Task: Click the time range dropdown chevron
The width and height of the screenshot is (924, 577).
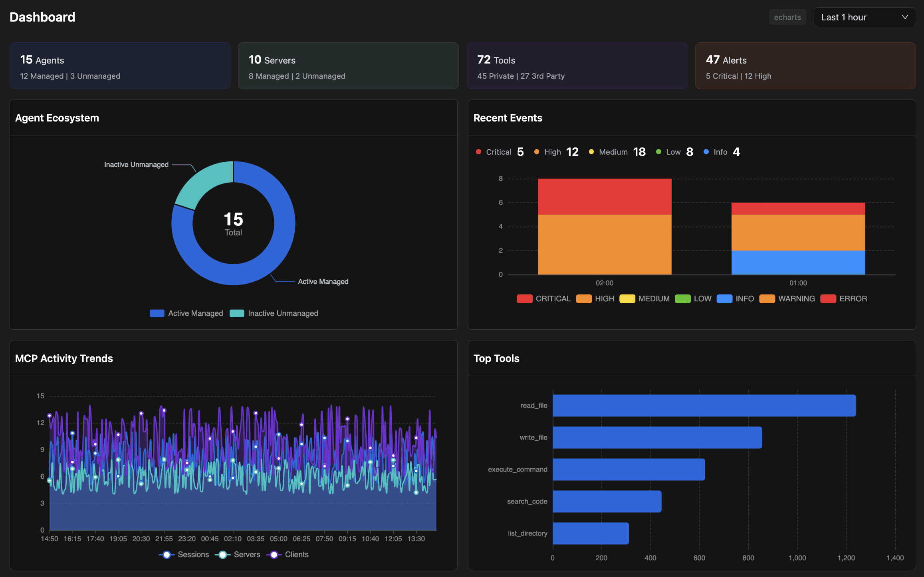Action: [x=905, y=17]
